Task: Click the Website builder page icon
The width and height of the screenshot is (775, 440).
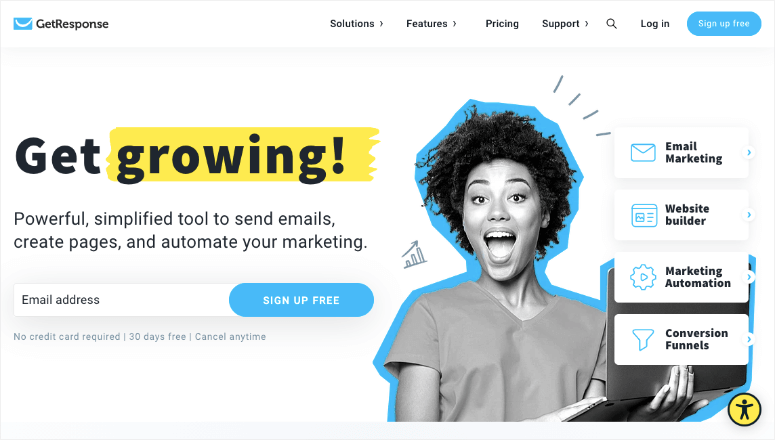Action: pyautogui.click(x=644, y=215)
